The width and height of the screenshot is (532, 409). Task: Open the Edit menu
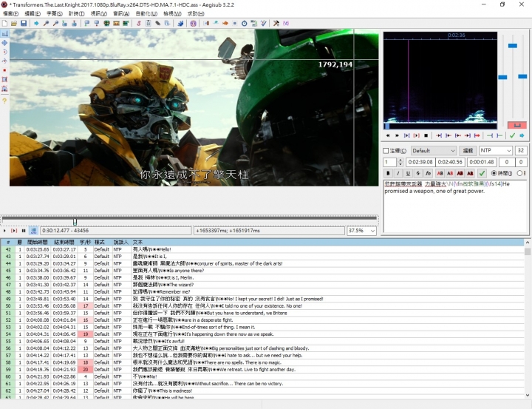coord(33,13)
